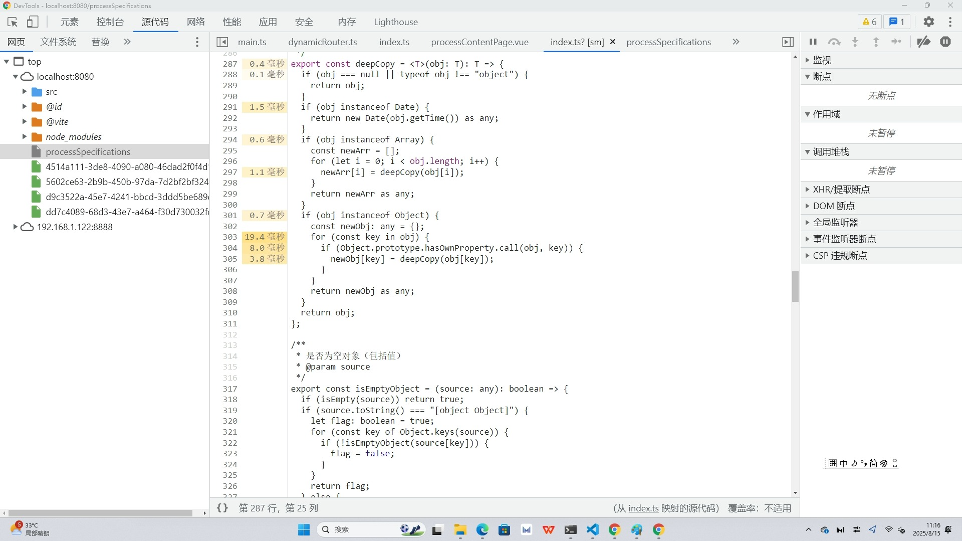Open Microsoft Edge from taskbar

[482, 530]
